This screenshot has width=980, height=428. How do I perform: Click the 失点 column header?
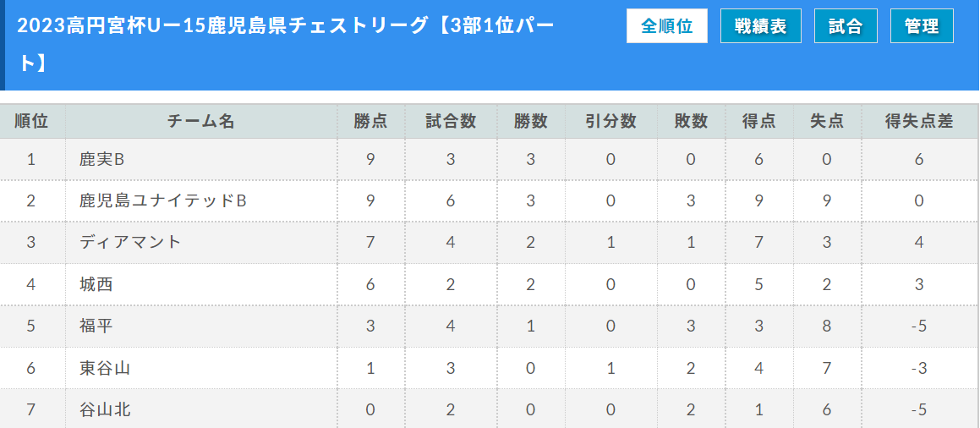tap(826, 121)
